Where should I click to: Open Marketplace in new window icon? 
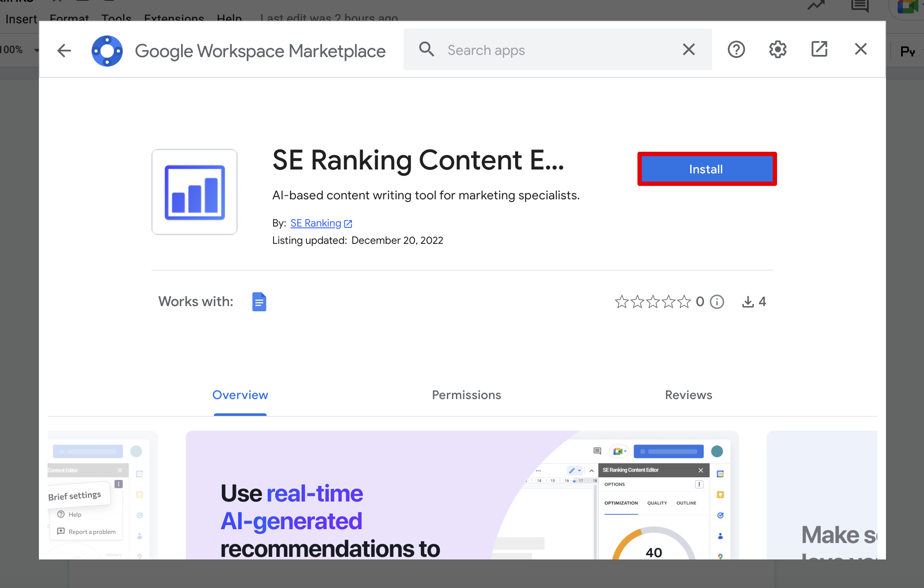(819, 49)
